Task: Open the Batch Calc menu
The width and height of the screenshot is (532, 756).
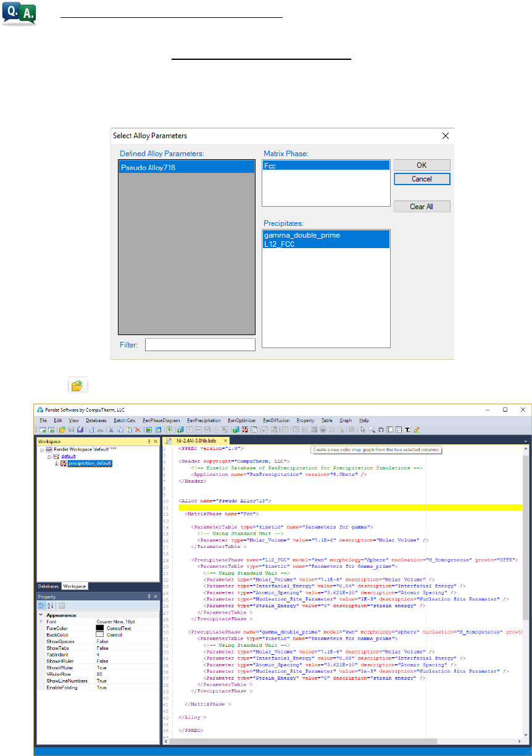Action: (124, 420)
